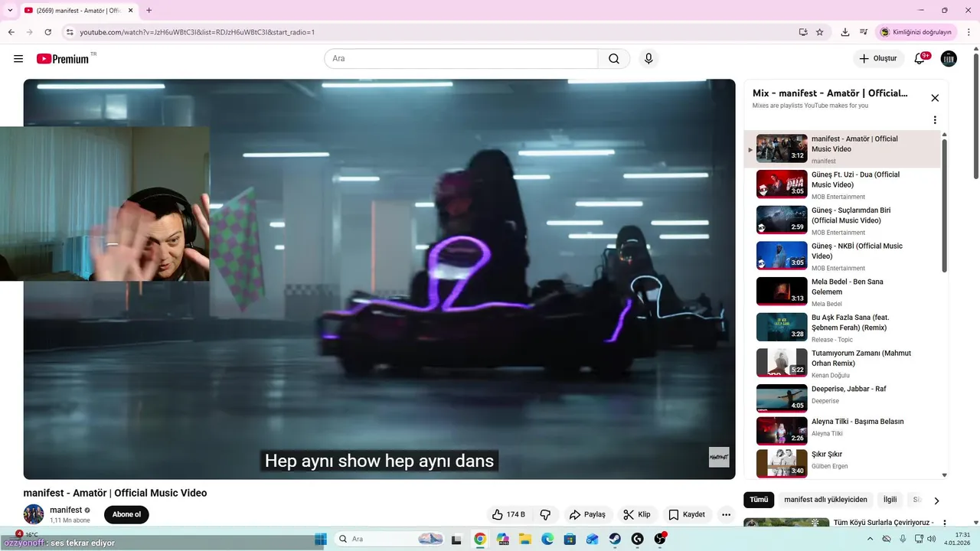Open volume control in system tray
980x551 pixels.
pos(930,539)
